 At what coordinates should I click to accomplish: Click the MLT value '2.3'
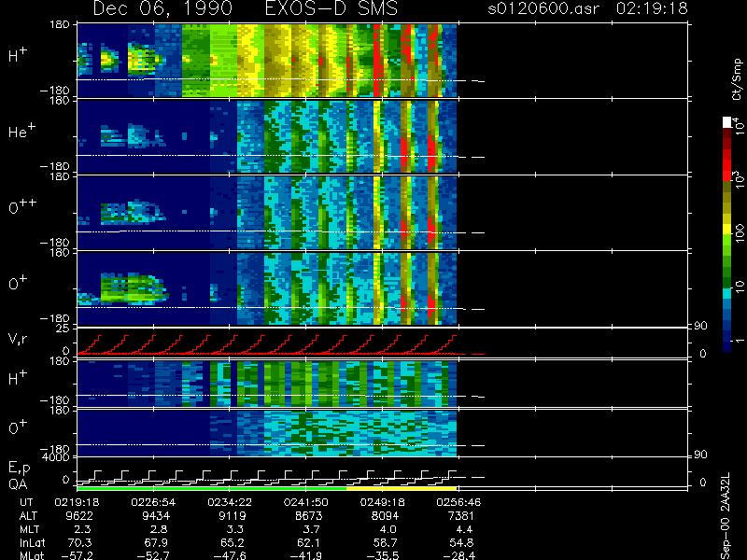tap(82, 529)
